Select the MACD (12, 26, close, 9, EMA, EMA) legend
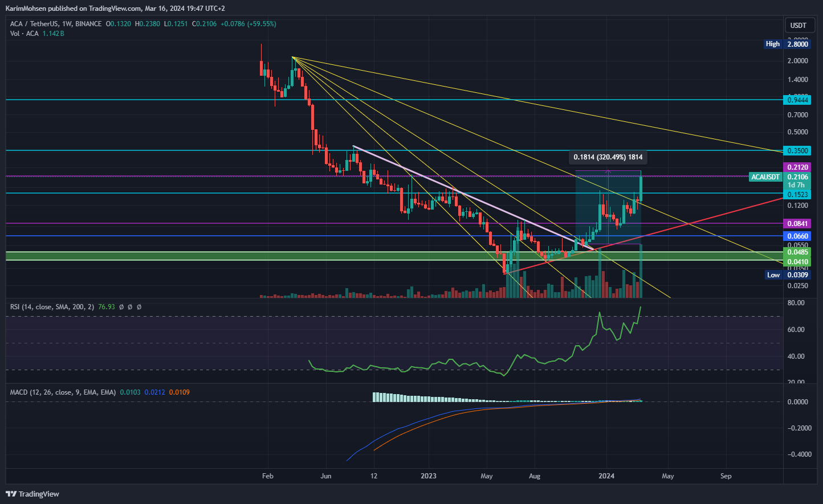The height and width of the screenshot is (504, 823). (x=63, y=392)
